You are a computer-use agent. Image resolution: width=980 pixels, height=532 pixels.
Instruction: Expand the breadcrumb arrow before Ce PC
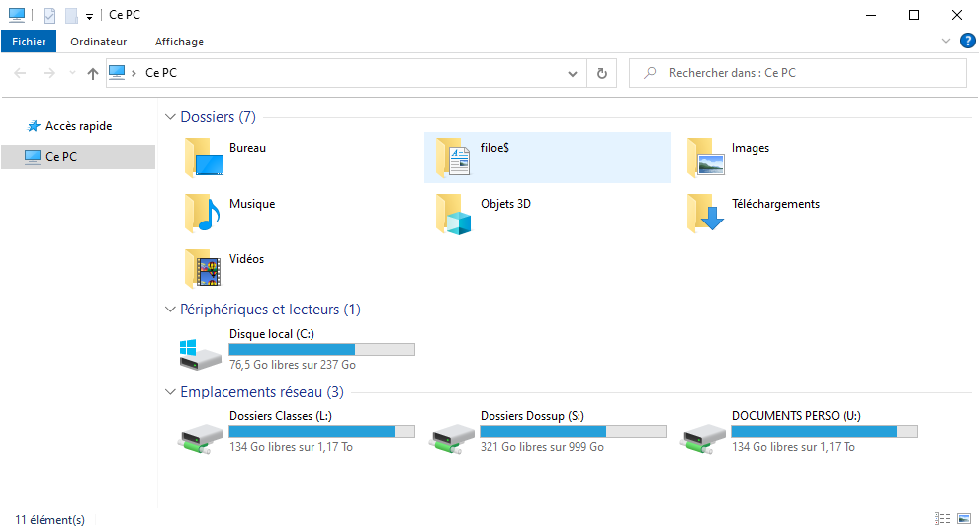pos(134,74)
